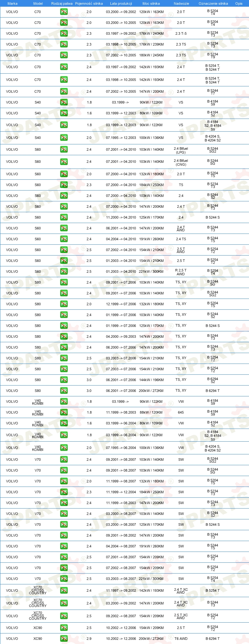Select the 12.1999 -> 07.2006 date cell
The image size is (249, 644).
121,304
